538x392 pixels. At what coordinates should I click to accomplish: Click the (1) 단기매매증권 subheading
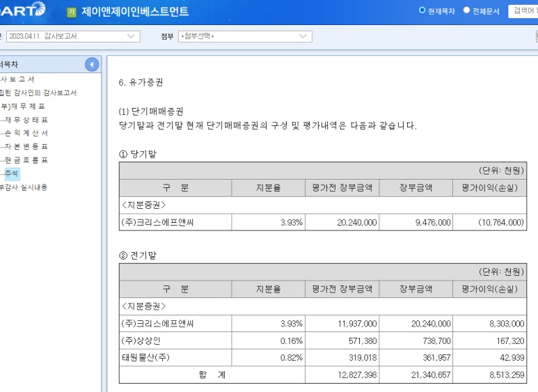pos(151,111)
